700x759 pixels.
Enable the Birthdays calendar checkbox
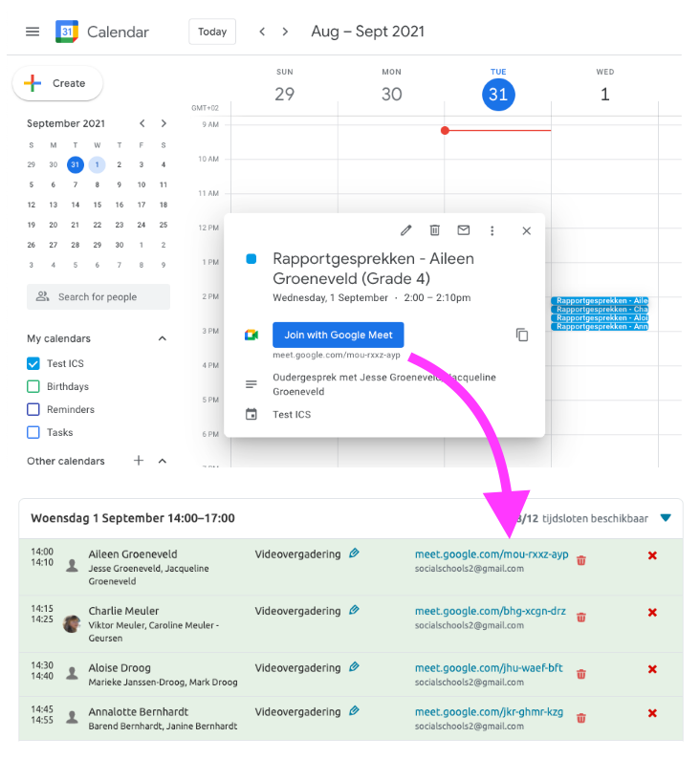click(x=33, y=386)
